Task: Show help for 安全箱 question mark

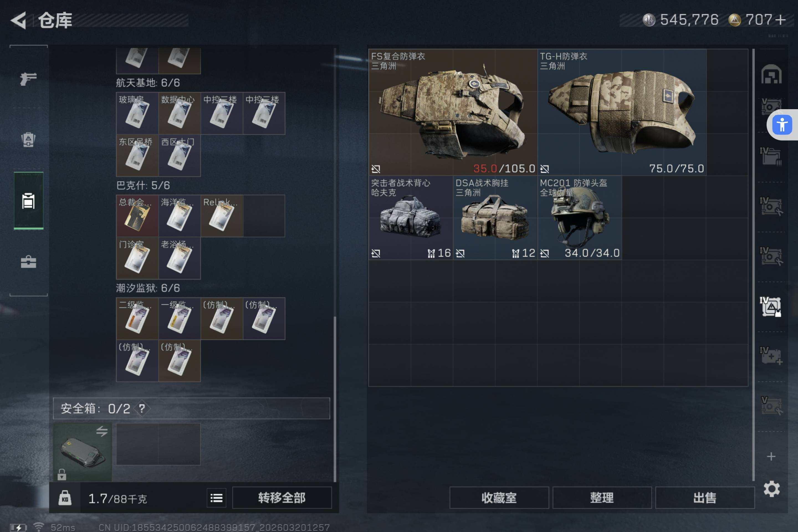Action: (142, 408)
